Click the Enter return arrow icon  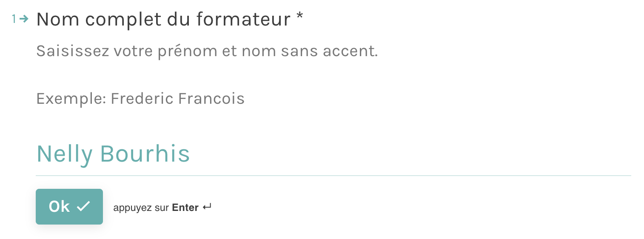point(207,207)
